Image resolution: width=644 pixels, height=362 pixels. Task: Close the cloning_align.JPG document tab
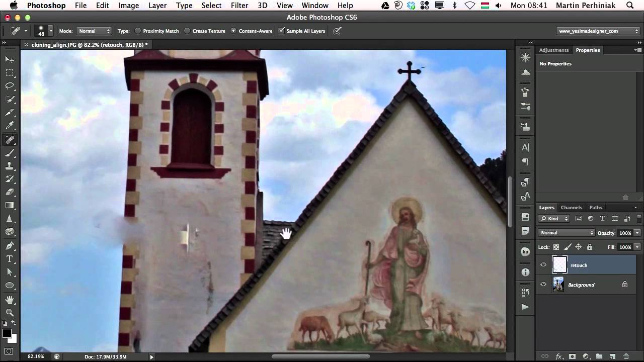coord(26,45)
